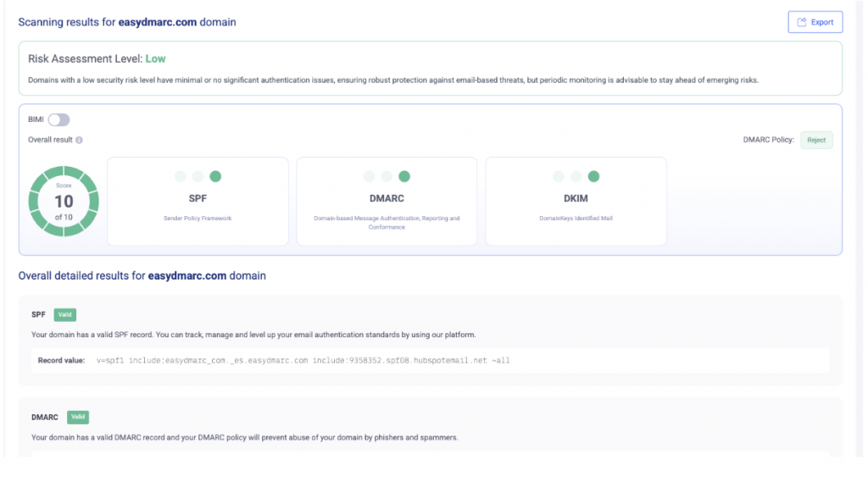Click the Valid badge next to SPF
The width and height of the screenshot is (868, 482).
pyautogui.click(x=65, y=315)
